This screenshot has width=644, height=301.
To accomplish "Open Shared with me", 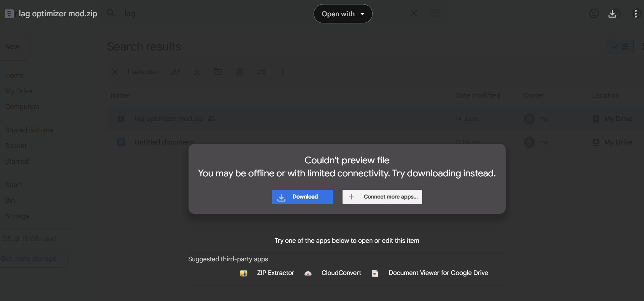I will click(x=29, y=130).
